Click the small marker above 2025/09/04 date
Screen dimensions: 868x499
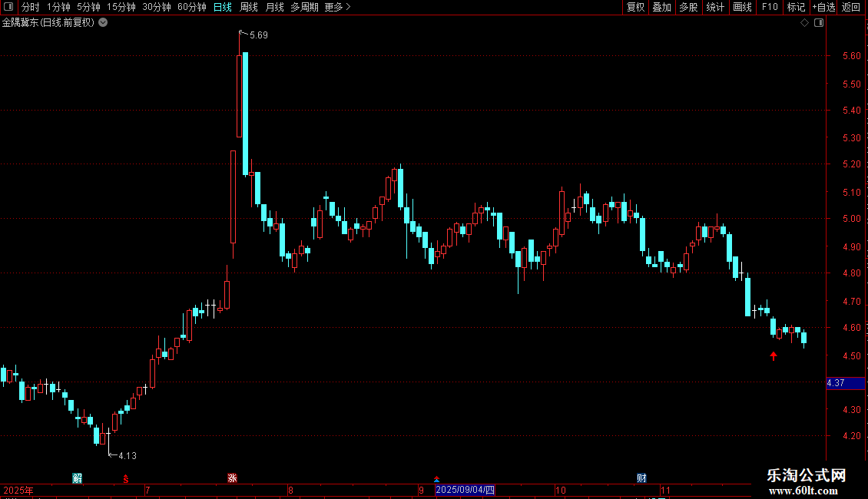[437, 479]
